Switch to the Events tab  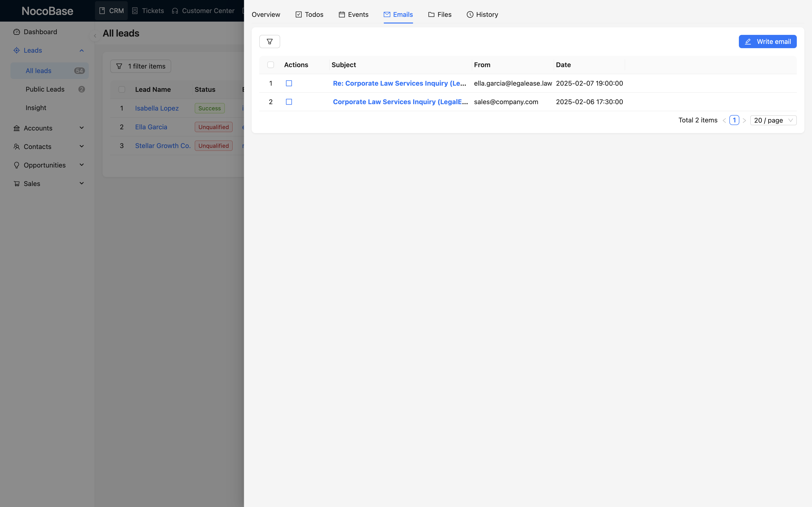pos(353,14)
